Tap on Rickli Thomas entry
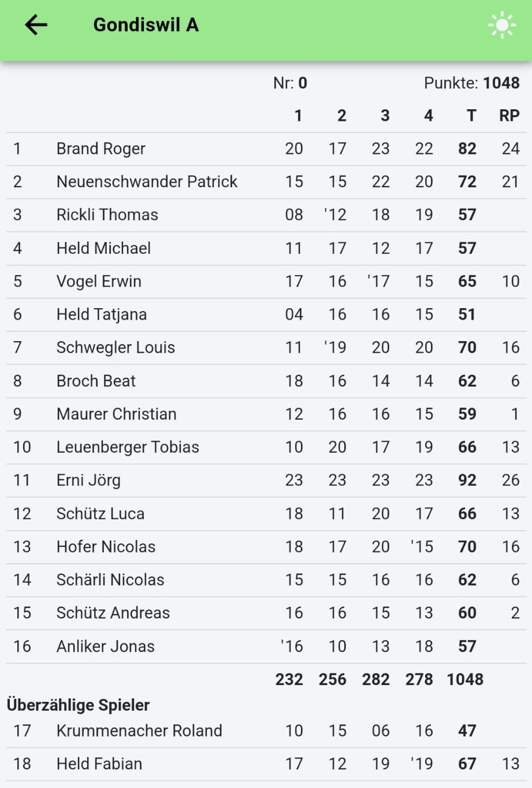532x788 pixels. [107, 215]
